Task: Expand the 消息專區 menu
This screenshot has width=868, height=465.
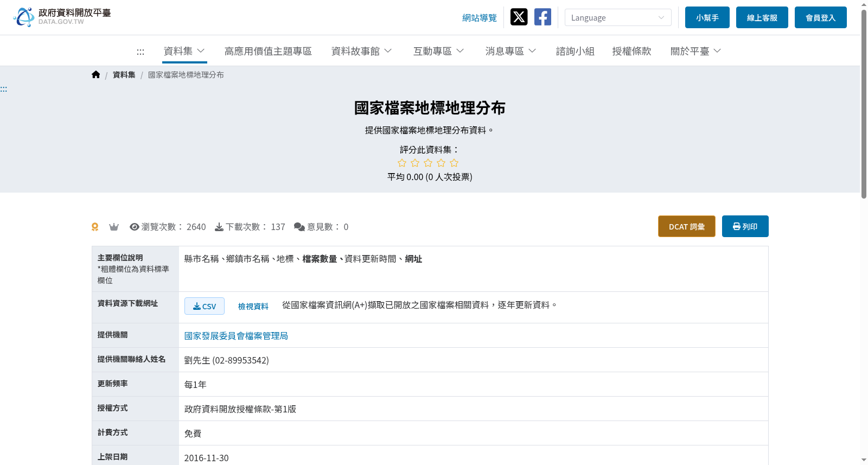Action: click(511, 51)
